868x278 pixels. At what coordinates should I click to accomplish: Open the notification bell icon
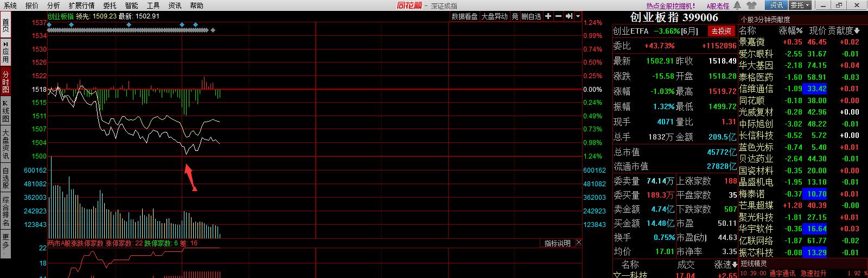(x=737, y=5)
